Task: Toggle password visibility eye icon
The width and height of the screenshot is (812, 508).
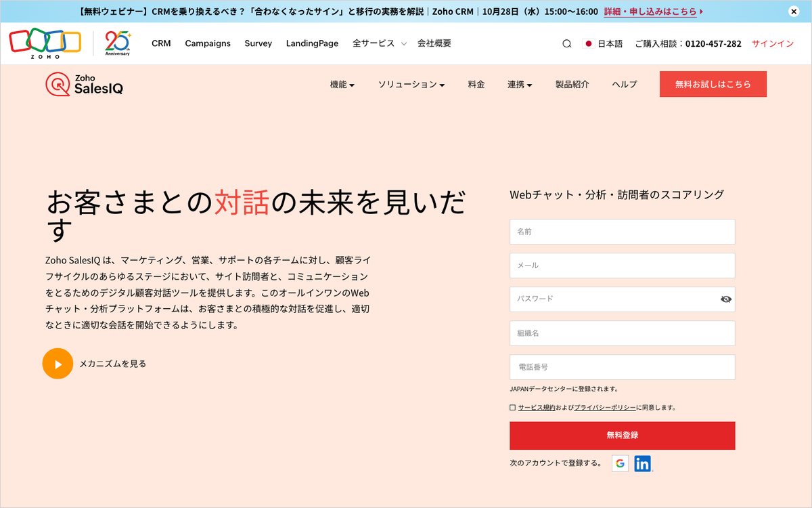Action: 726,299
